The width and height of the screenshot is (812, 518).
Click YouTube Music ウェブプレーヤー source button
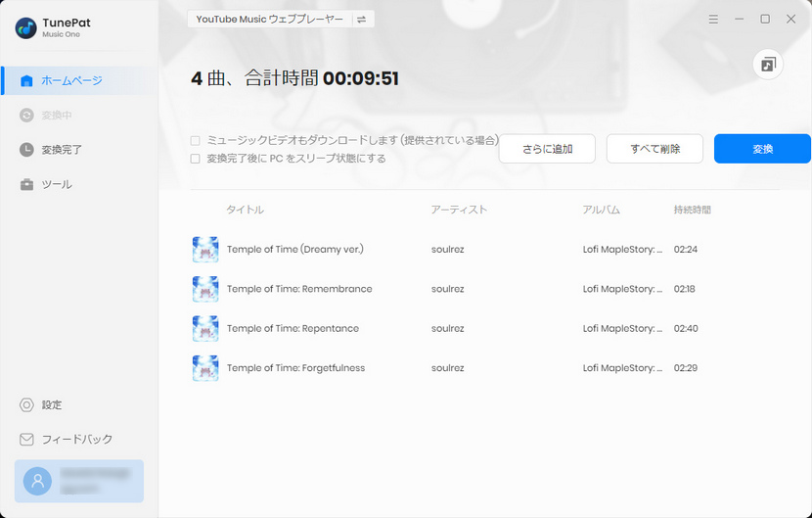[269, 20]
